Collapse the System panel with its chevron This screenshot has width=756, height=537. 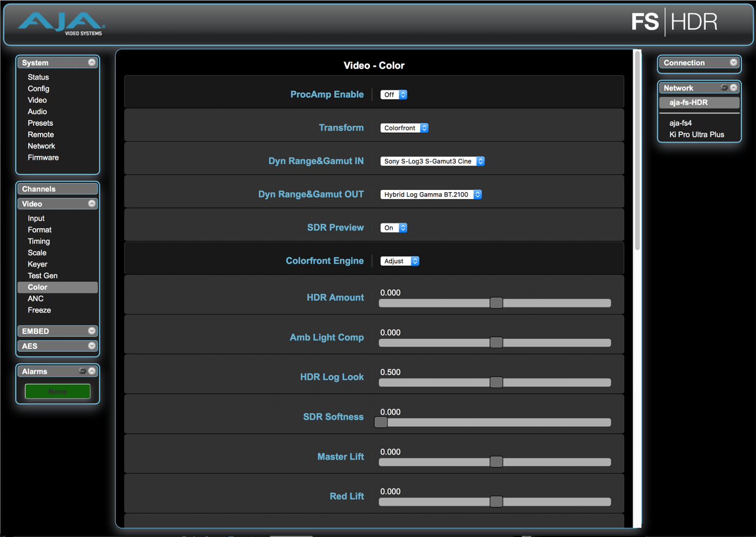coord(92,62)
